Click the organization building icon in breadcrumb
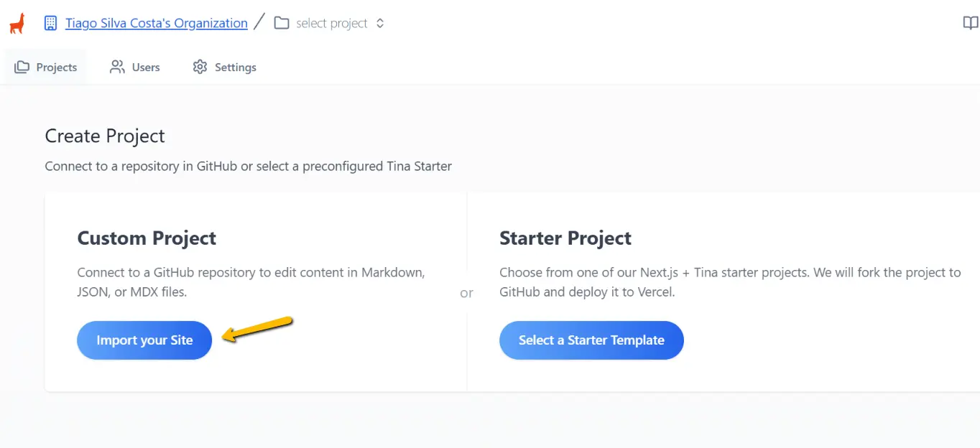980x448 pixels. 50,22
